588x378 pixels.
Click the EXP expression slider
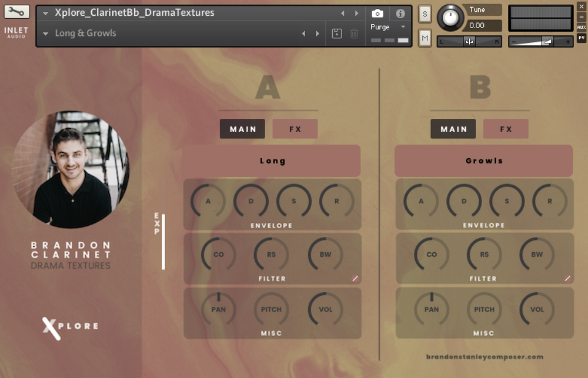click(163, 242)
